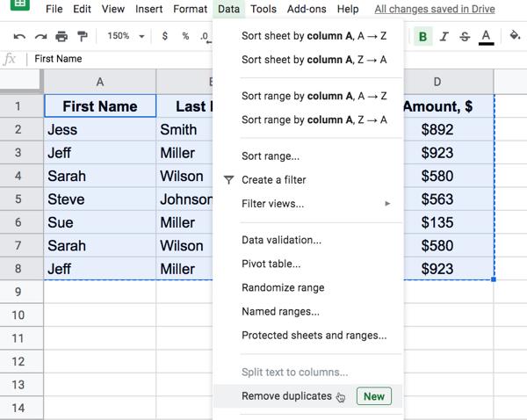Open the View menu
The image size is (527, 420).
(113, 9)
